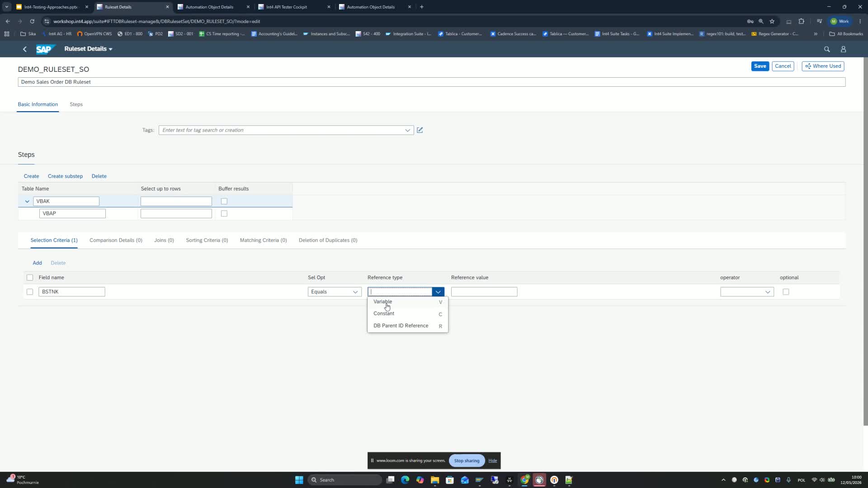Switch to the Steps tab
Image resolution: width=868 pixels, height=488 pixels.
(x=76, y=104)
